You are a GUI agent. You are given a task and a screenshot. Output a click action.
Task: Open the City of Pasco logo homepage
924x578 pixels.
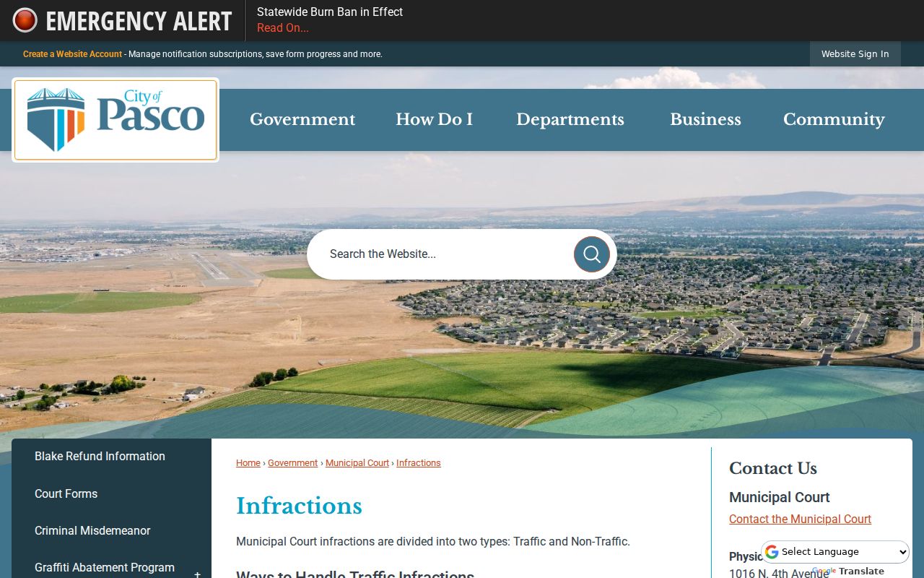pos(115,120)
